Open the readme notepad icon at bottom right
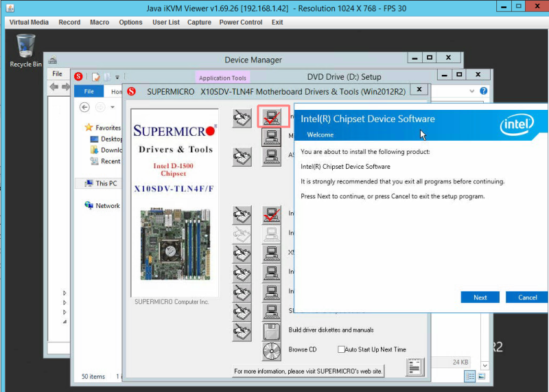The image size is (549, 392). 415,367
